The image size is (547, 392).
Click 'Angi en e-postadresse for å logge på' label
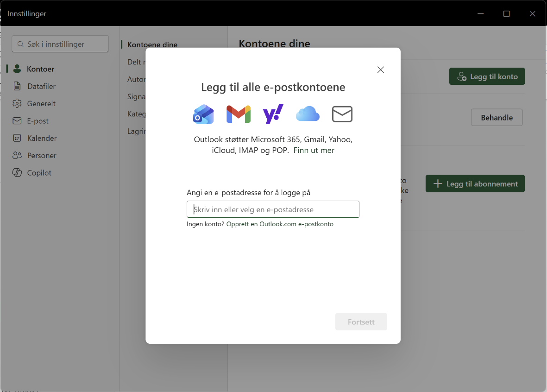point(248,192)
